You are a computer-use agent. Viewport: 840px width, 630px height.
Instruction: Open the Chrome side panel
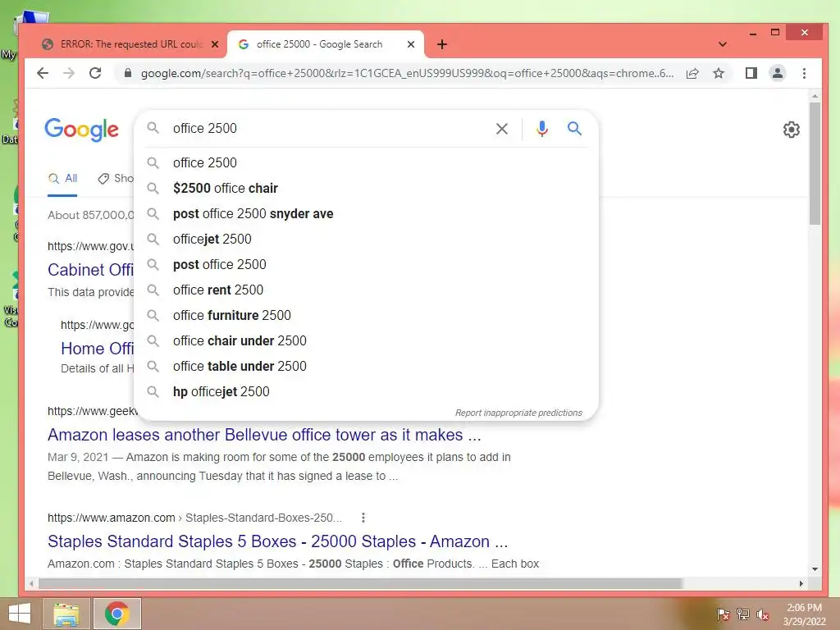click(x=751, y=73)
